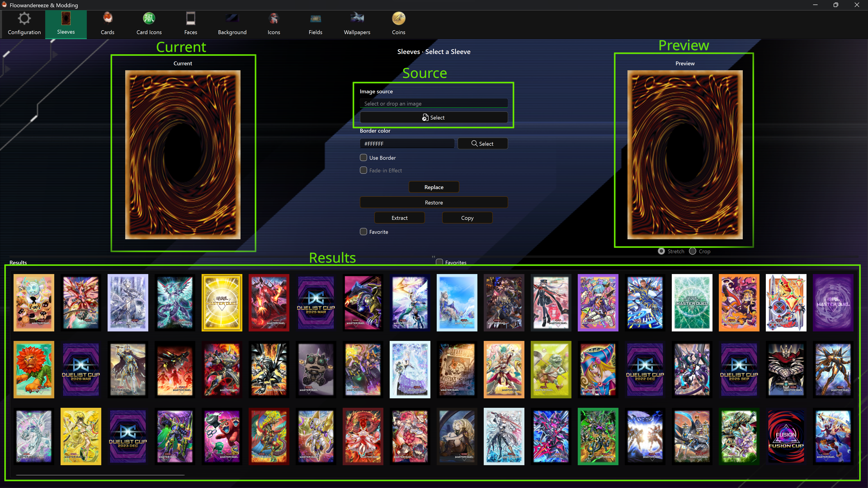Select the Duelist Cup 2025 MAR sleeve

(x=316, y=303)
